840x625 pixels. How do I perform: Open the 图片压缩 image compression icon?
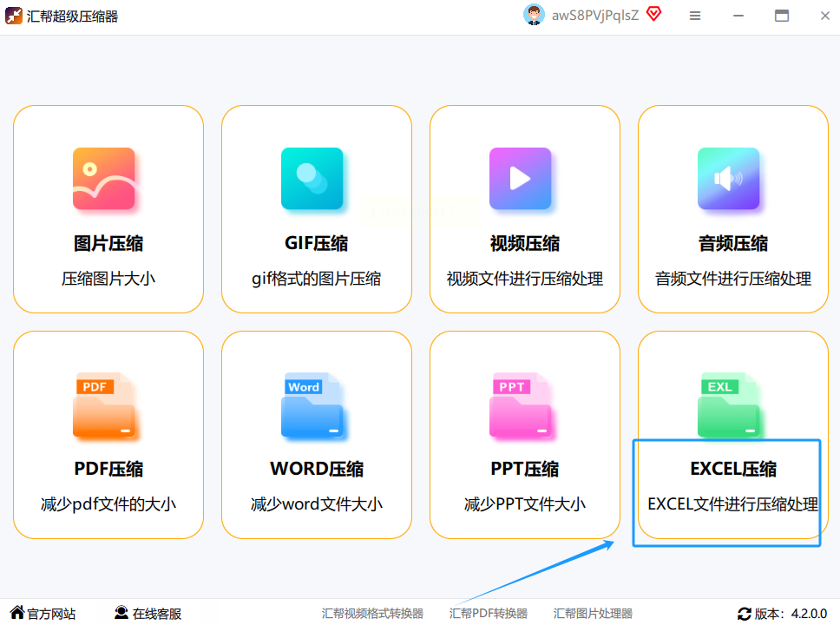(x=104, y=179)
